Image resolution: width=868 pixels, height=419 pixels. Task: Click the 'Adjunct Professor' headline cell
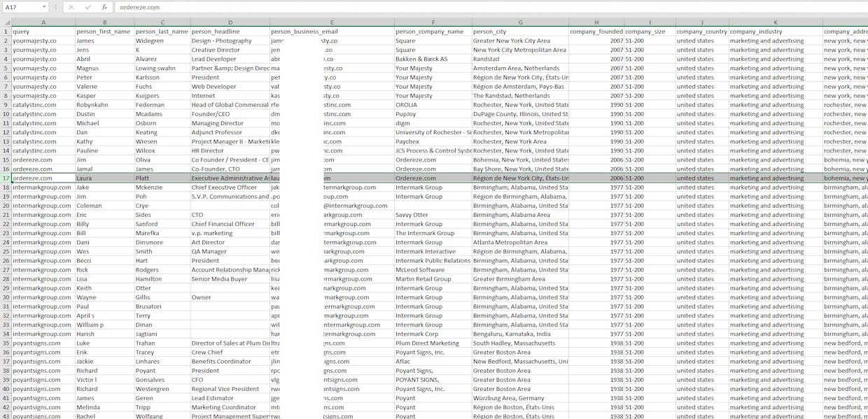tap(230, 132)
